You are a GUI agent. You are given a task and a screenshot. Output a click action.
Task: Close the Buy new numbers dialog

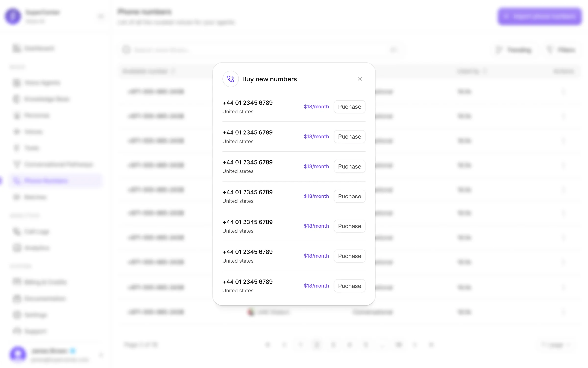359,79
